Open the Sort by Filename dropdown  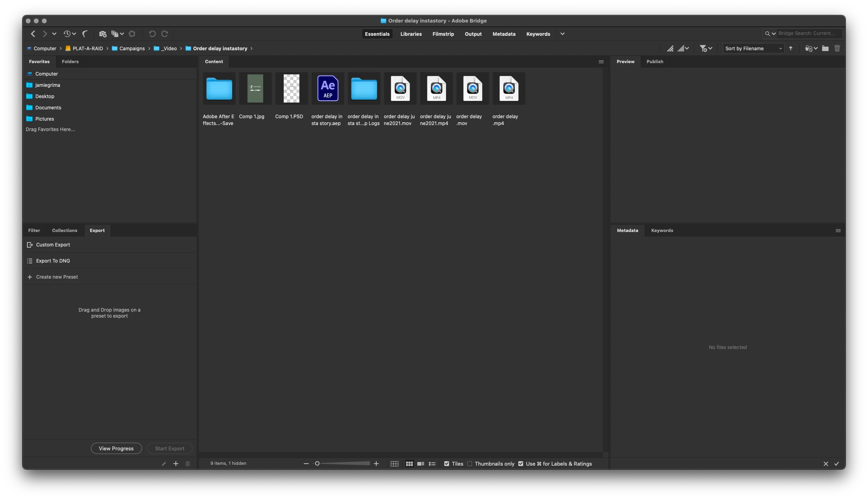[753, 48]
